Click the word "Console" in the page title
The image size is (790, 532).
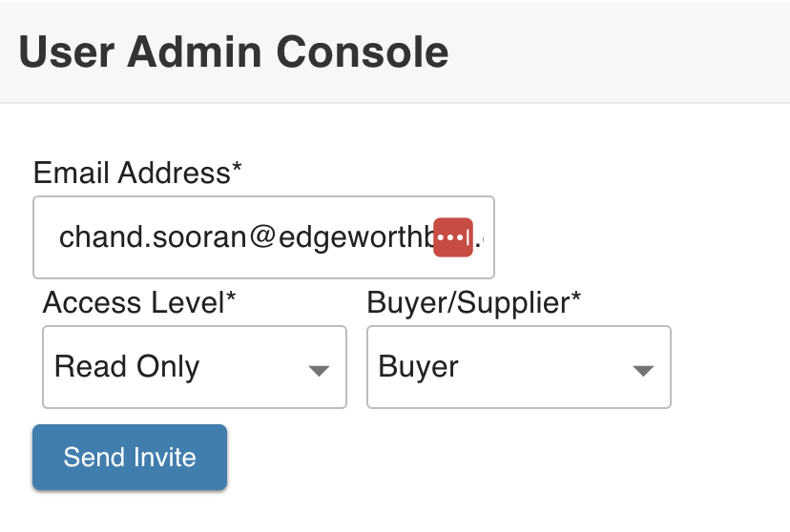[377, 51]
